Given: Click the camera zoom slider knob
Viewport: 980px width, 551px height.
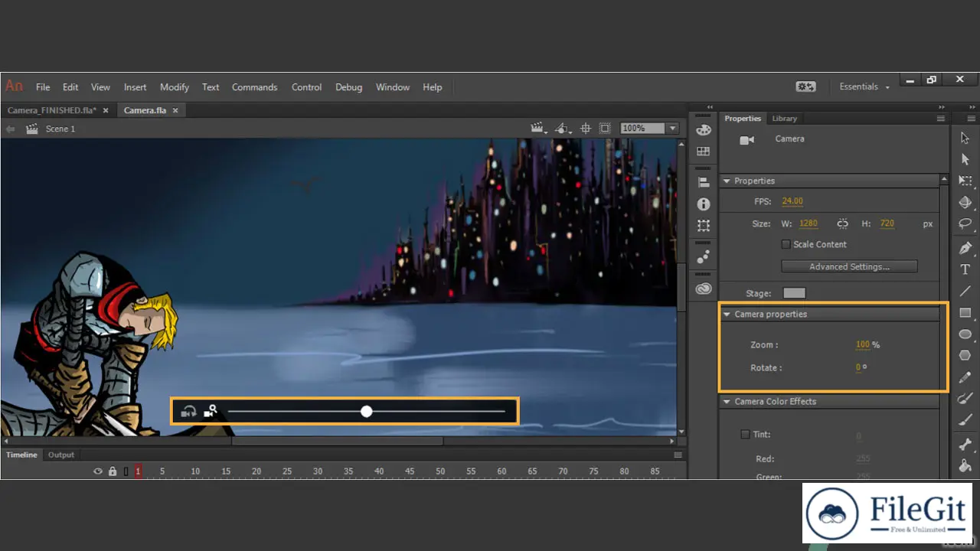Looking at the screenshot, I should tap(367, 412).
